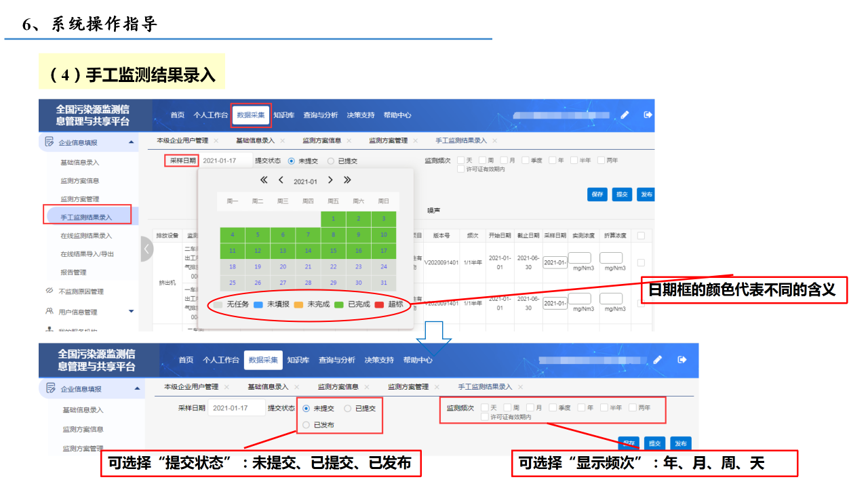Image resolution: width=868 pixels, height=488 pixels.
Task: Open 在线监测结果录入 in the sidebar
Action: tap(86, 236)
